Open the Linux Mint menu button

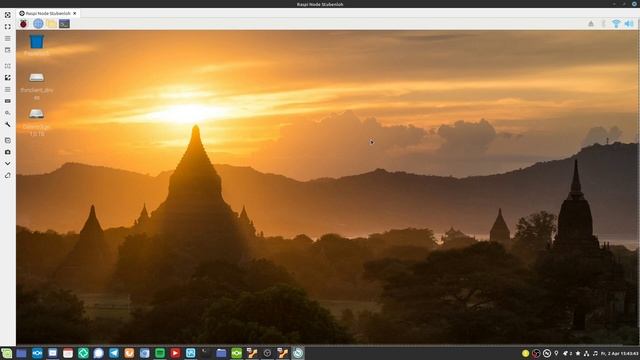[x=7, y=353]
